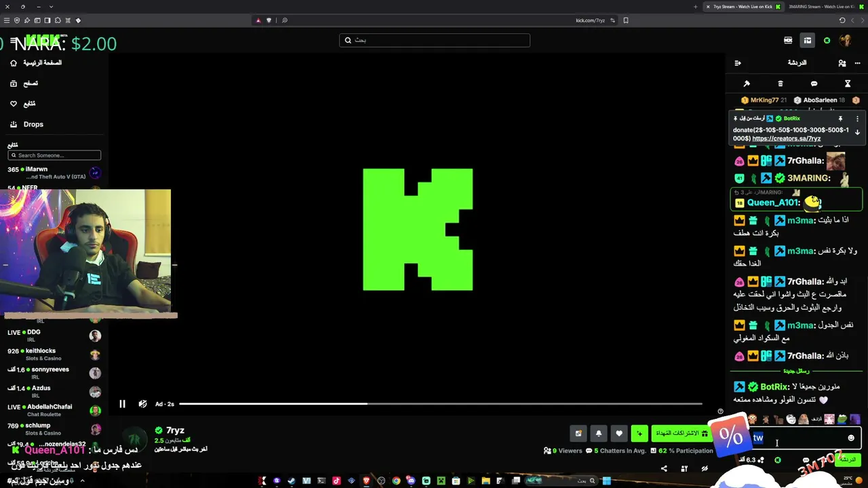868x488 pixels.
Task: Open the browse item in the sidebar
Action: click(x=24, y=83)
